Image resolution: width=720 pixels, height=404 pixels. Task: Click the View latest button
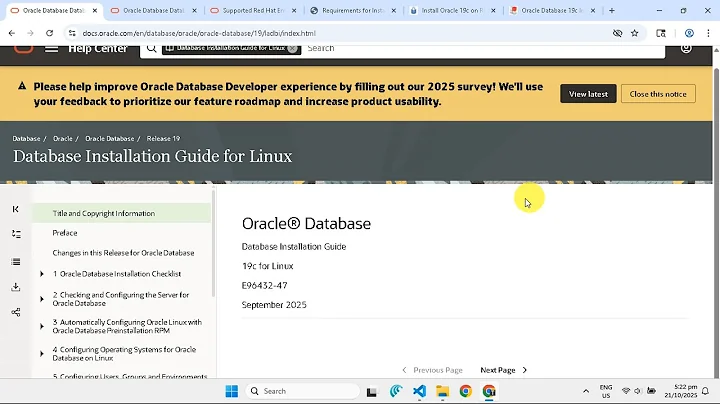(588, 94)
